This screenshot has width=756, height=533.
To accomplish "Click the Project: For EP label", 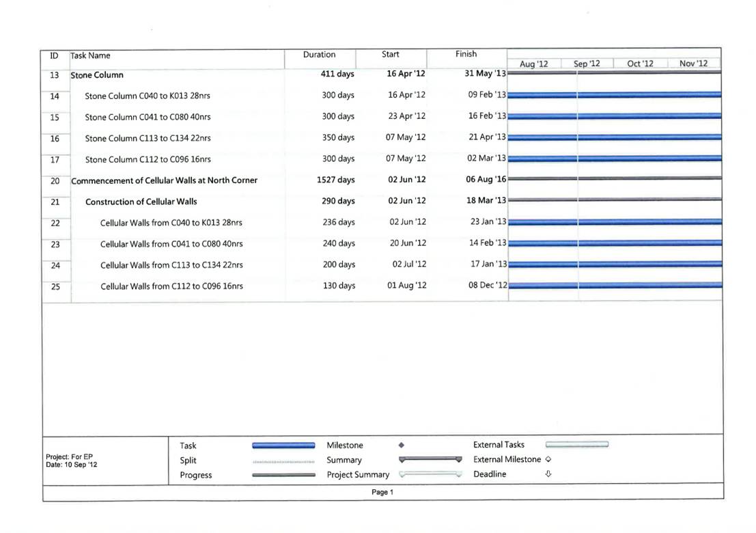I will [x=69, y=456].
